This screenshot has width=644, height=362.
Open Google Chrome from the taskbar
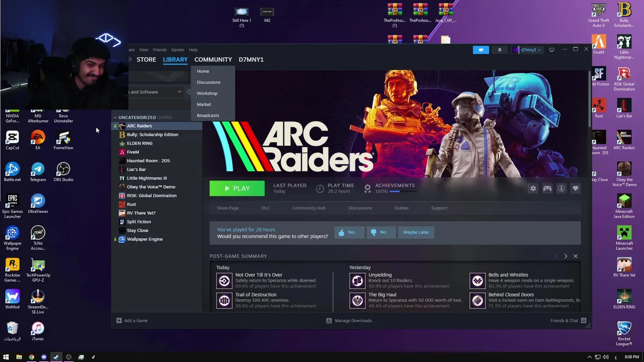click(31, 357)
